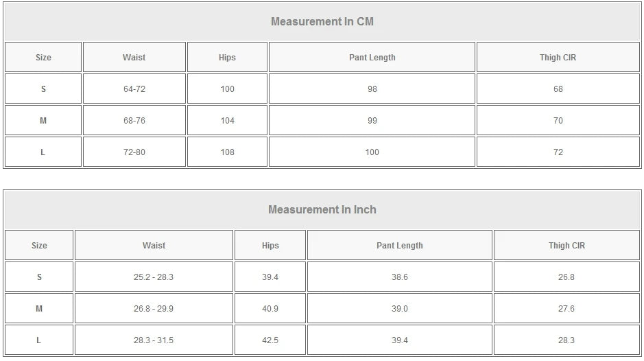Click the 27.6 thigh CIR cell

[566, 309]
